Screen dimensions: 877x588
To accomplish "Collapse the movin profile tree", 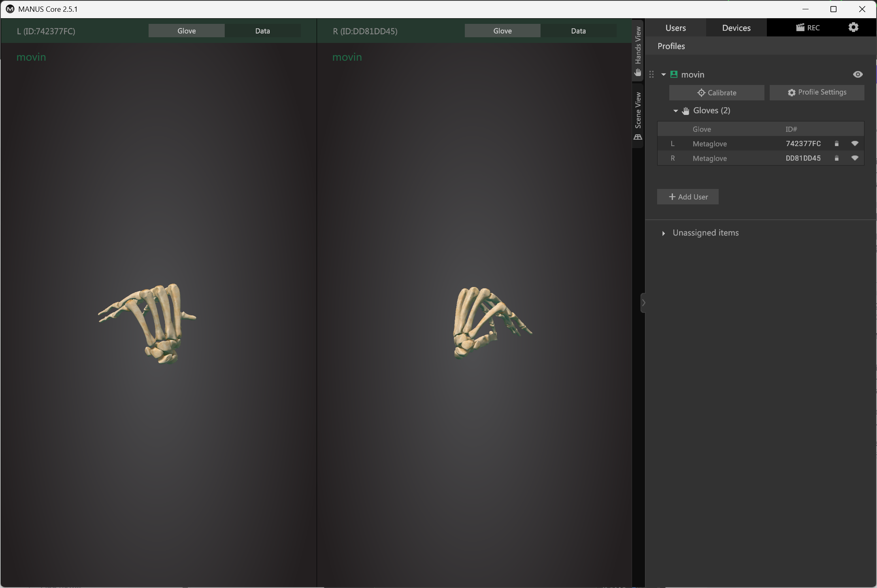I will [x=664, y=74].
